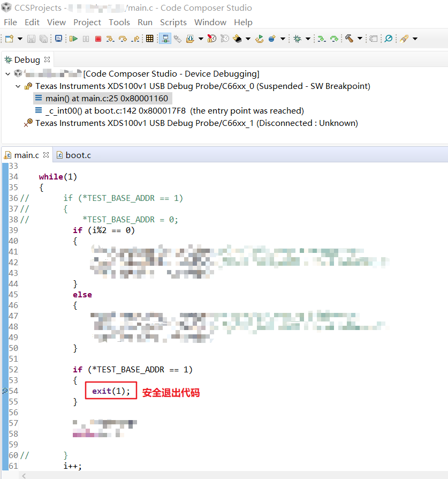Open the breakpoint sphere dropdown arrow
Screen dimensions: 448x479
(283, 39)
